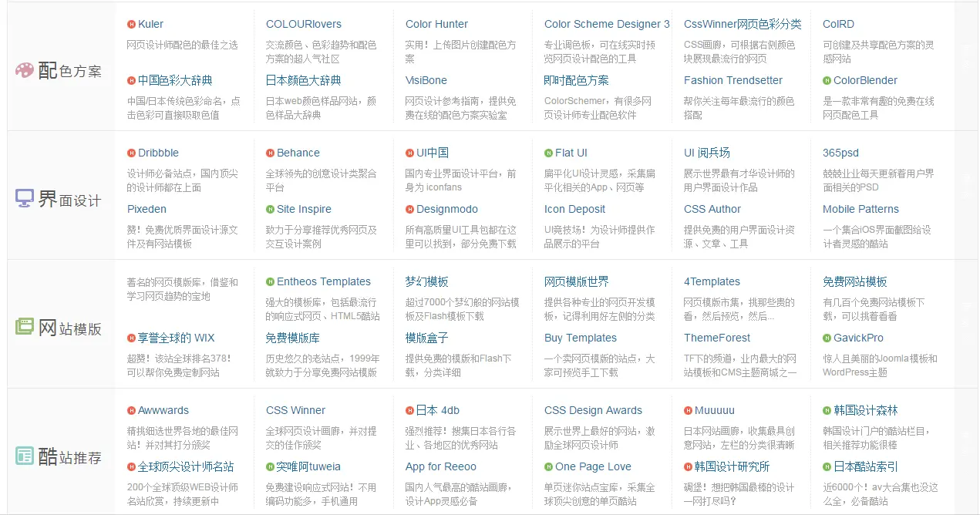Click the red hot badge before Dribbble
980x515 pixels.
click(x=131, y=153)
